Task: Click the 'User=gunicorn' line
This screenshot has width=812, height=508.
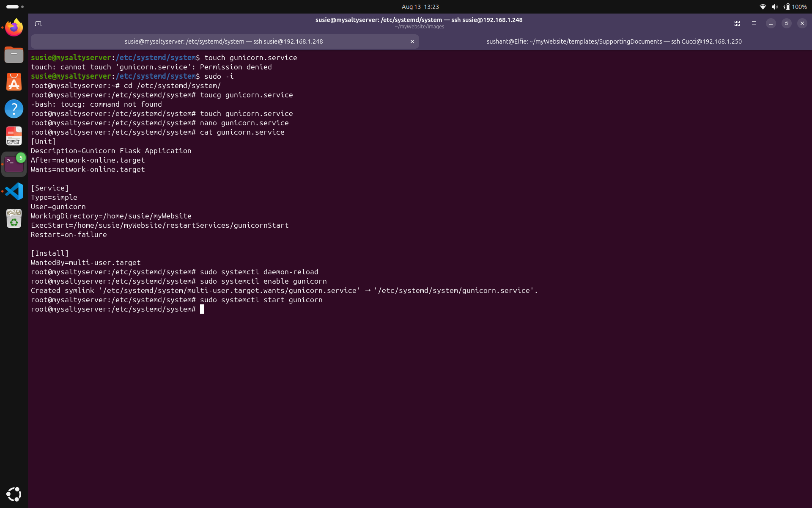Action: coord(58,207)
